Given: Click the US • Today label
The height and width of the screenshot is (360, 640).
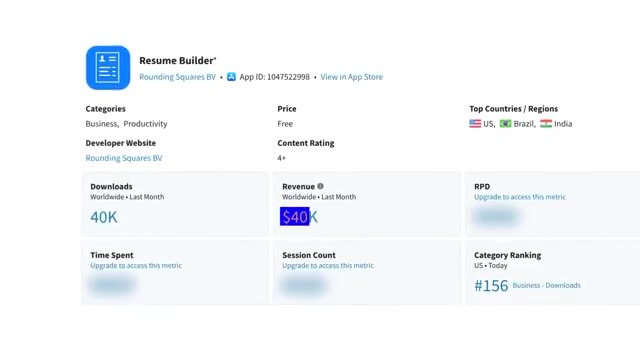Looking at the screenshot, I should pos(491,265).
